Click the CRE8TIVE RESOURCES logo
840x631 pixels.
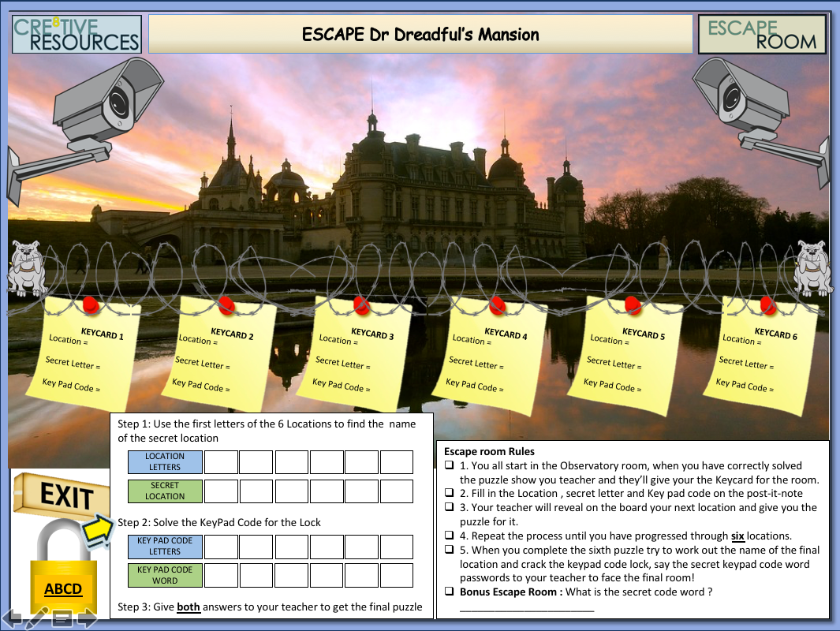pyautogui.click(x=76, y=34)
